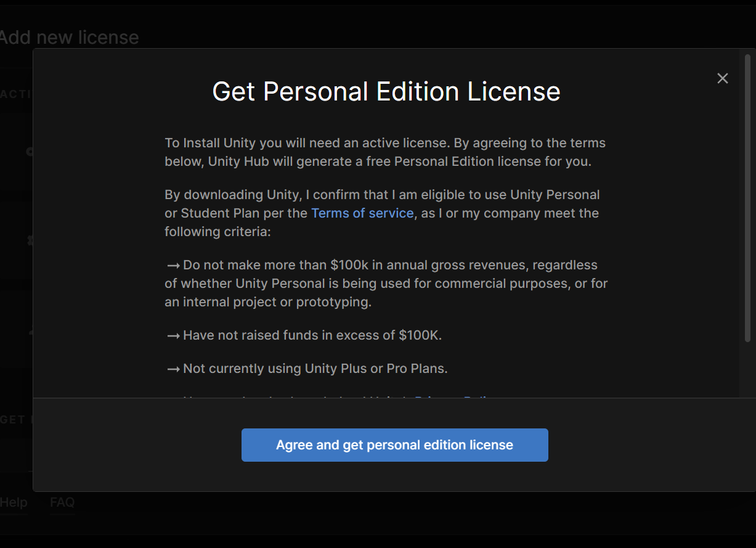Click the 'Add new license' background title
The width and height of the screenshot is (756, 548).
tap(69, 38)
